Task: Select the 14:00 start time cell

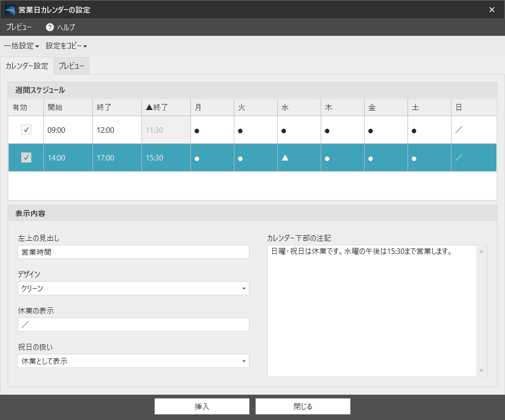Action: pyautogui.click(x=68, y=157)
